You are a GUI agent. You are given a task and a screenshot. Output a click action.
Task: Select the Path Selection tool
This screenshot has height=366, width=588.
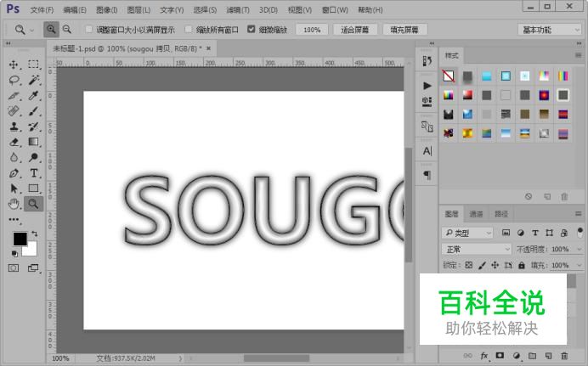click(14, 189)
